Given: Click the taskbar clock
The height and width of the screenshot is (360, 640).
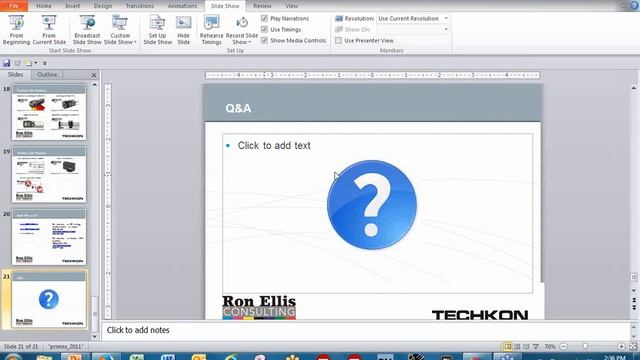Looking at the screenshot, I should 614,357.
